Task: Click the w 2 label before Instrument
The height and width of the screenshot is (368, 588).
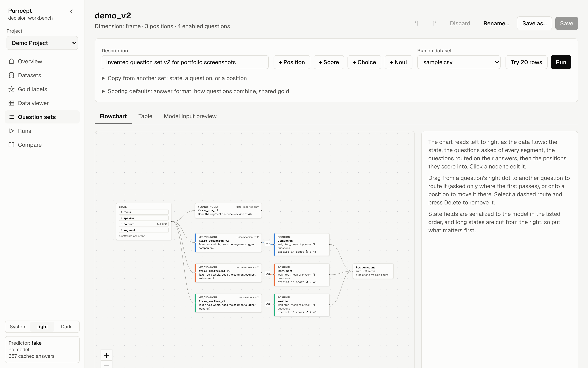Action: point(268,274)
